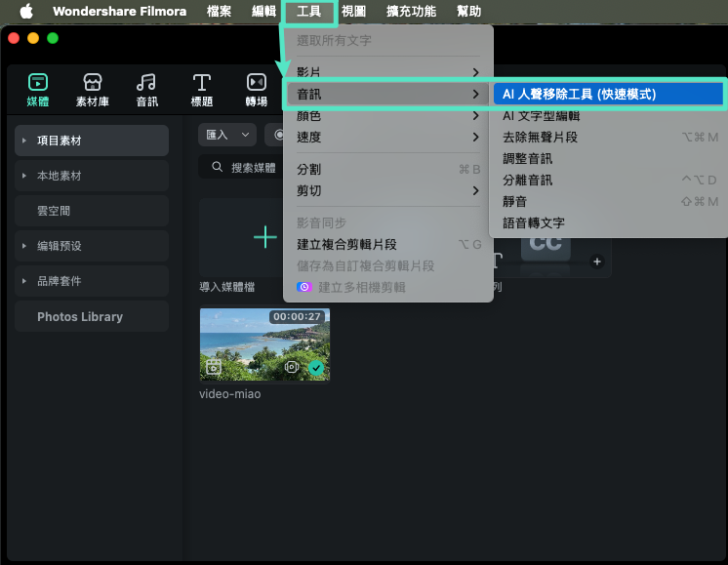Click the film clip icon on video-miao thumbnail
This screenshot has width=728, height=565.
click(x=213, y=367)
